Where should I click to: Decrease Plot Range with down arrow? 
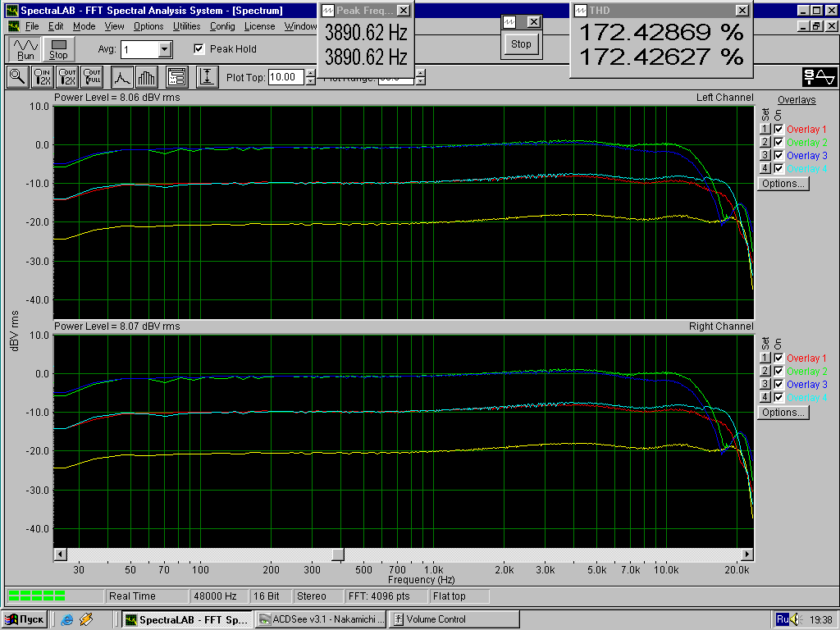[421, 81]
